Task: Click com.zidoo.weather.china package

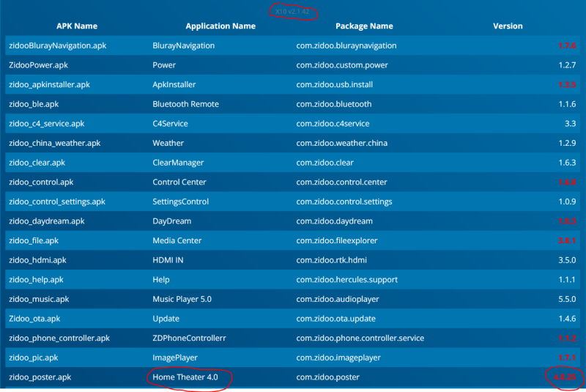Action: (x=341, y=143)
